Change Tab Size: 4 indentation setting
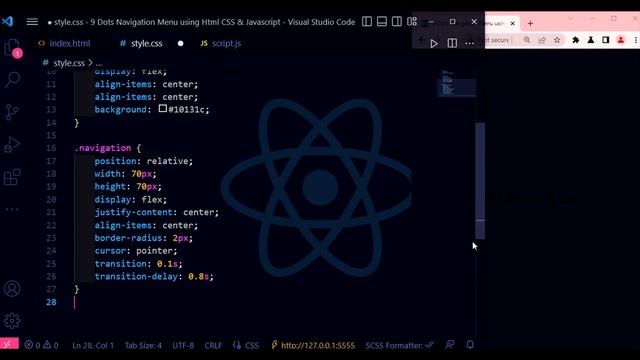Screen dimensions: 640x360 tap(143, 345)
